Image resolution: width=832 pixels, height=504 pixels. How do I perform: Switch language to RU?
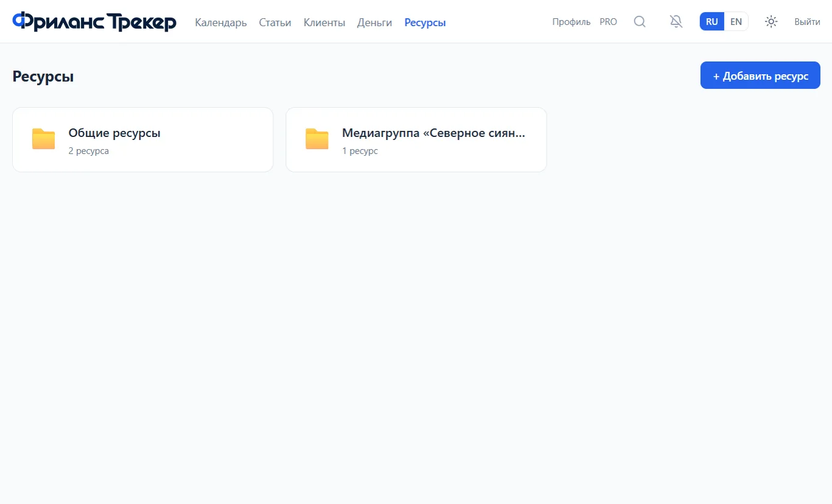click(712, 22)
